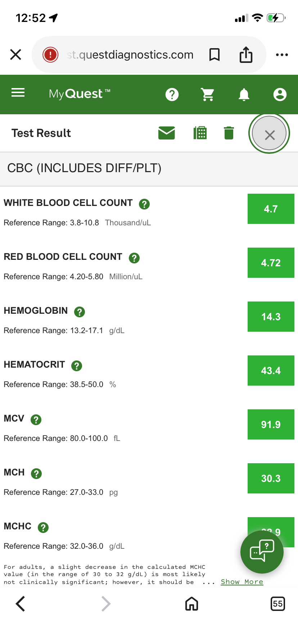This screenshot has width=298, height=644.
Task: Email this test result
Action: coord(167,133)
